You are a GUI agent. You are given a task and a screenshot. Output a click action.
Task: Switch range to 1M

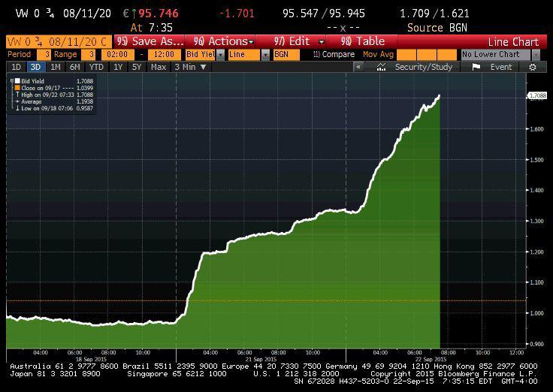pos(54,67)
